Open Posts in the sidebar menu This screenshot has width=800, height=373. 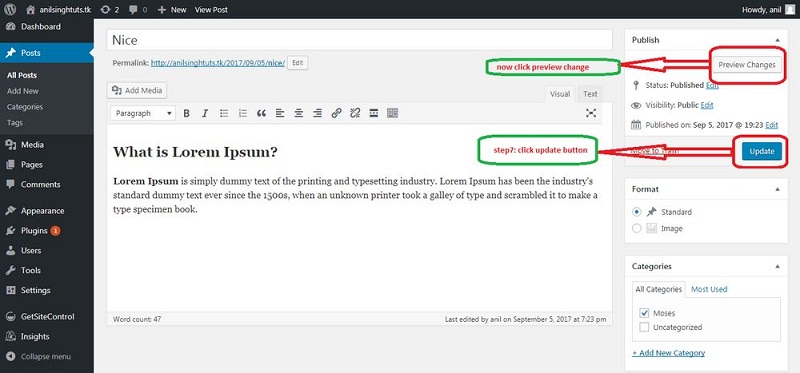point(46,53)
